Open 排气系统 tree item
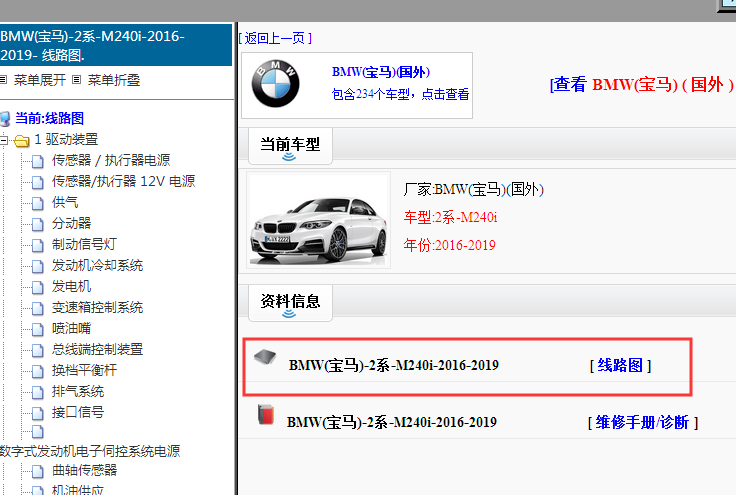 point(78,391)
